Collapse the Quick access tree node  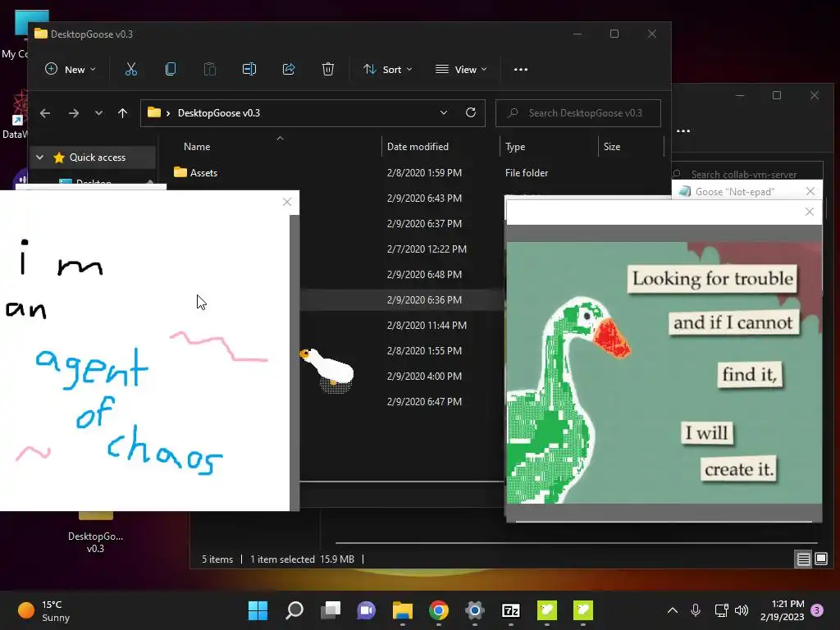click(39, 157)
